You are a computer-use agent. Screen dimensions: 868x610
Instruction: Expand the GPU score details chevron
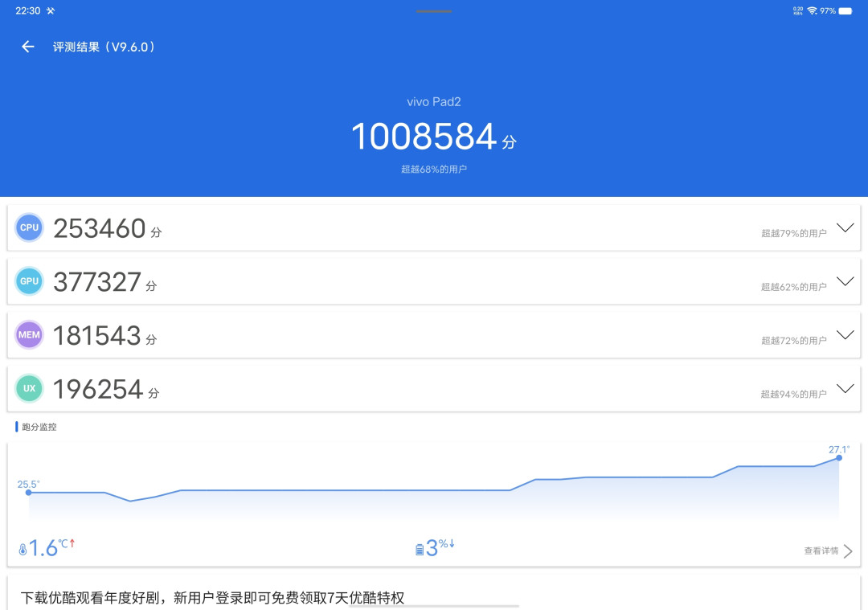pos(845,281)
